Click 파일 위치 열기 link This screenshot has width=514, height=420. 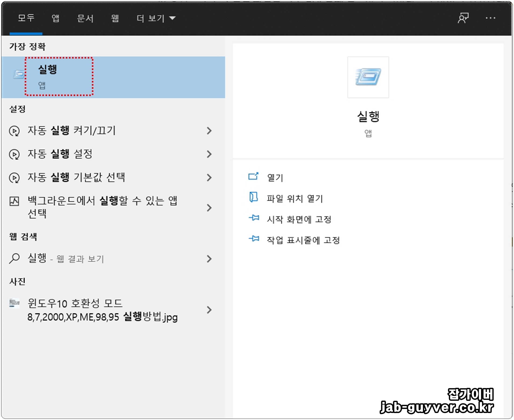(295, 199)
